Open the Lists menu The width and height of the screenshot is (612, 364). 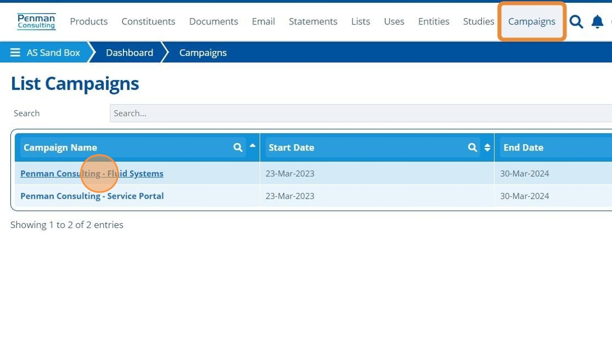(361, 21)
